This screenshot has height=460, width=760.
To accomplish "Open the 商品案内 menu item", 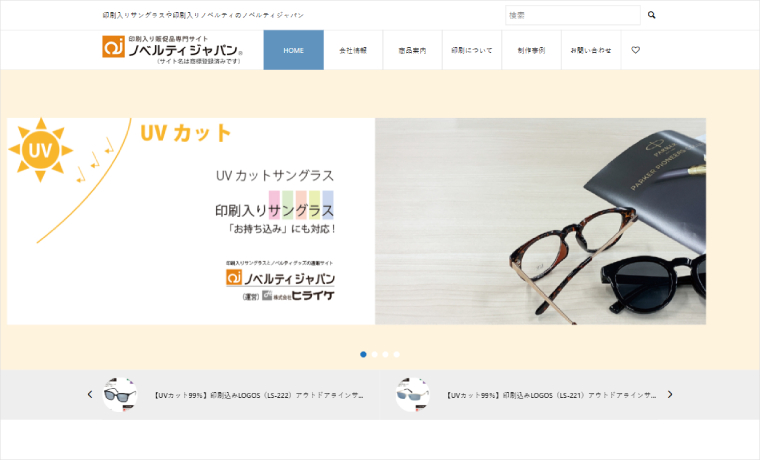I will (x=412, y=50).
